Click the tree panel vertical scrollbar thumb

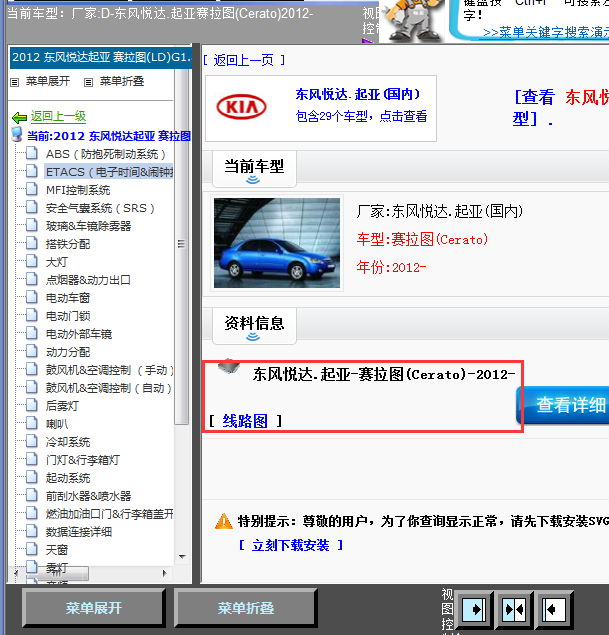click(182, 247)
